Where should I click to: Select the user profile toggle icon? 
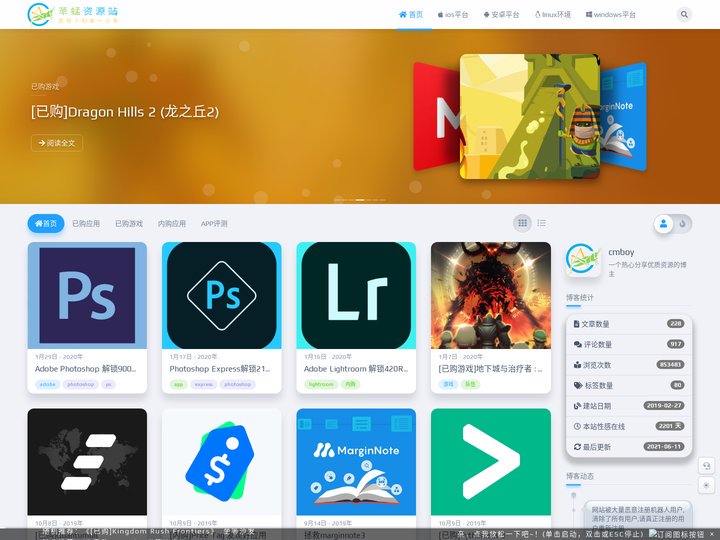click(664, 224)
